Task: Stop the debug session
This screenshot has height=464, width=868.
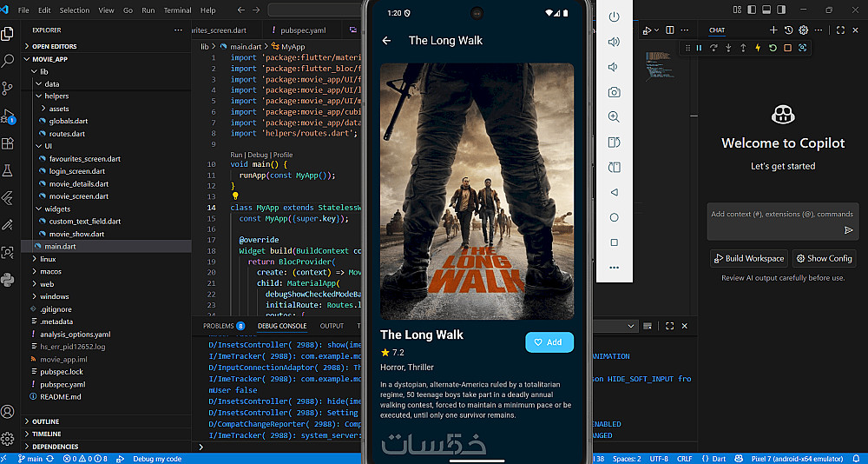Action: 787,49
